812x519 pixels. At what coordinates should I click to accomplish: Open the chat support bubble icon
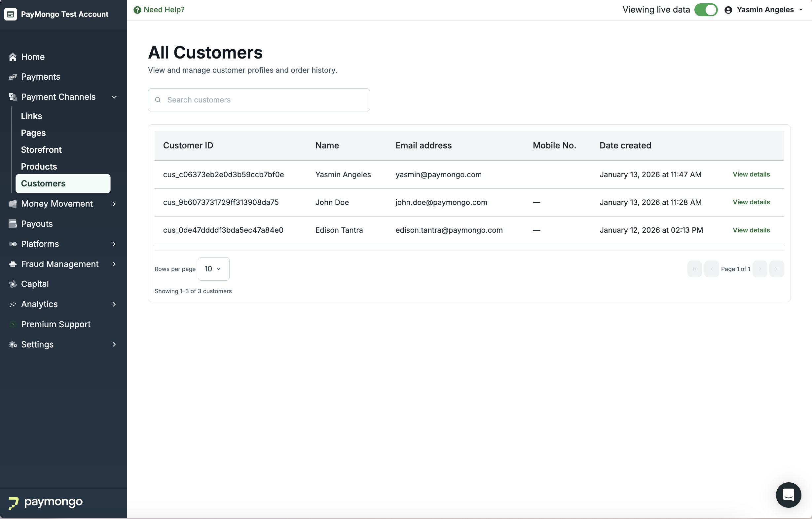coord(788,495)
